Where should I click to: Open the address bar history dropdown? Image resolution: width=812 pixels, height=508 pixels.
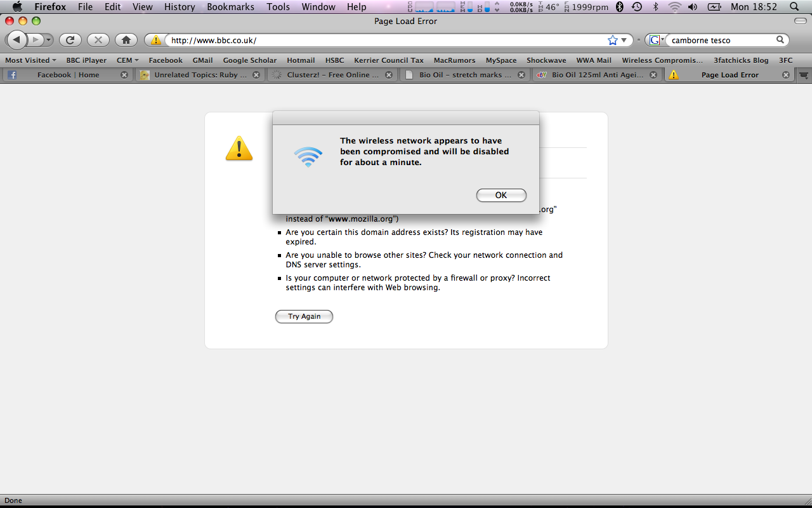624,40
